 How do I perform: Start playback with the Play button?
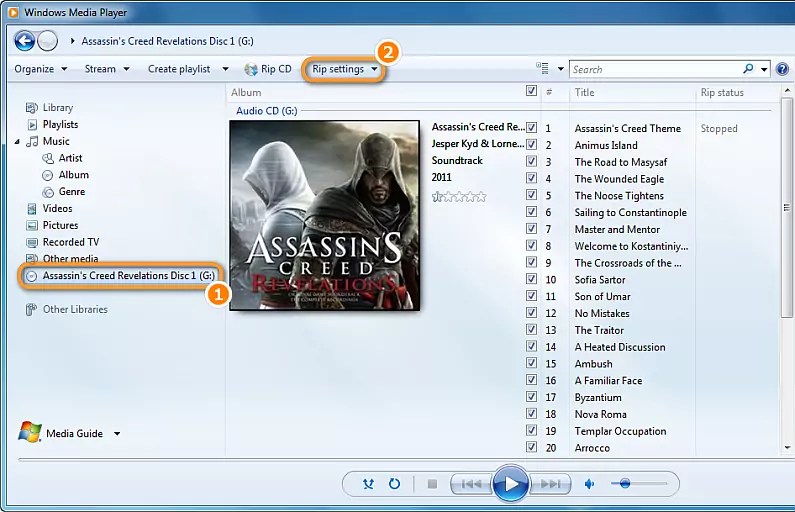pos(511,484)
